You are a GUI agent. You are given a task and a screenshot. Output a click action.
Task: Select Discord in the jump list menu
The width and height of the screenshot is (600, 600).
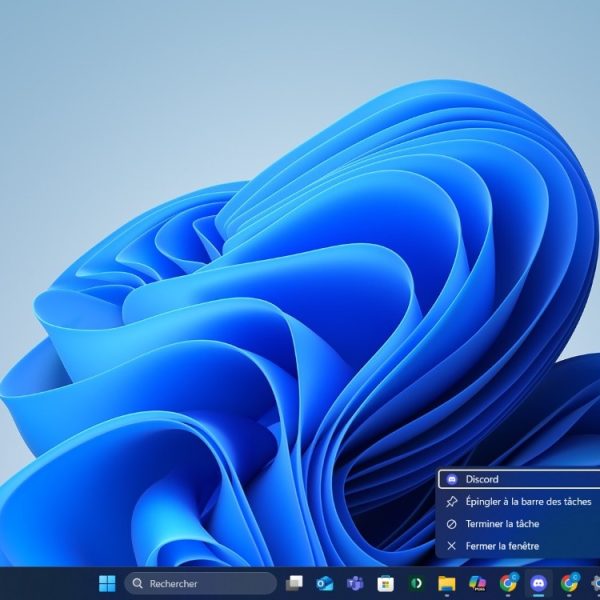tap(519, 479)
